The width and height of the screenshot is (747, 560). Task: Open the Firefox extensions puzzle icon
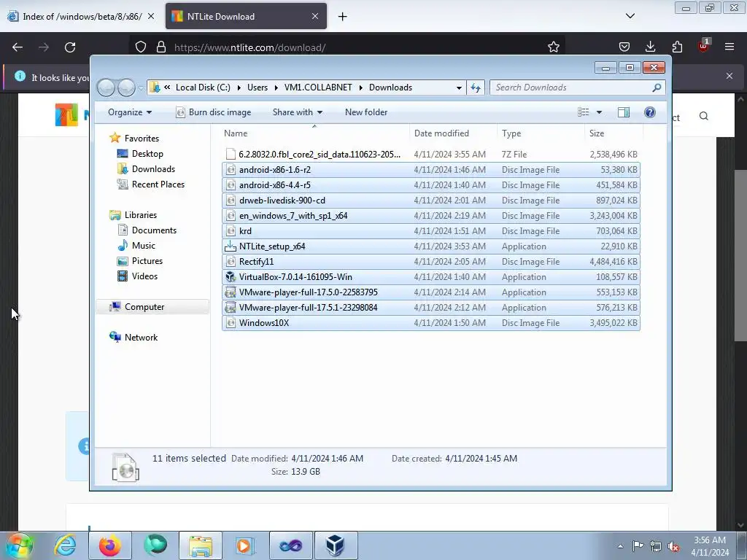click(x=677, y=47)
